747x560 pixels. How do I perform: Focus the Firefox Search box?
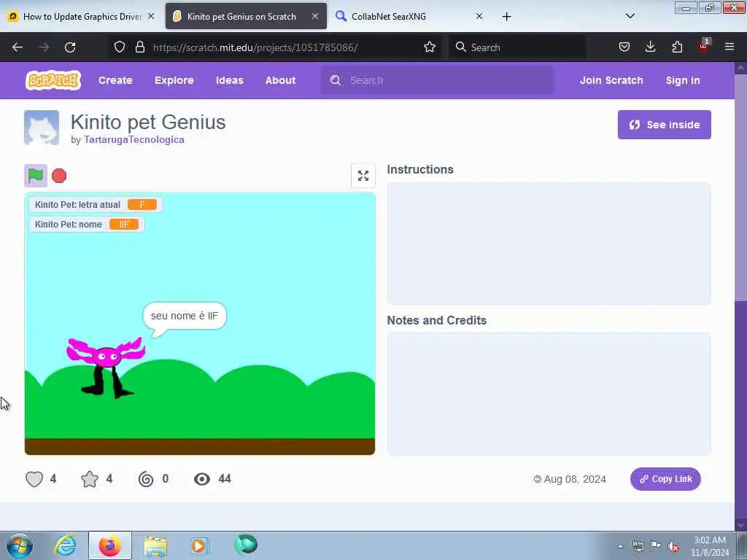[x=517, y=47]
